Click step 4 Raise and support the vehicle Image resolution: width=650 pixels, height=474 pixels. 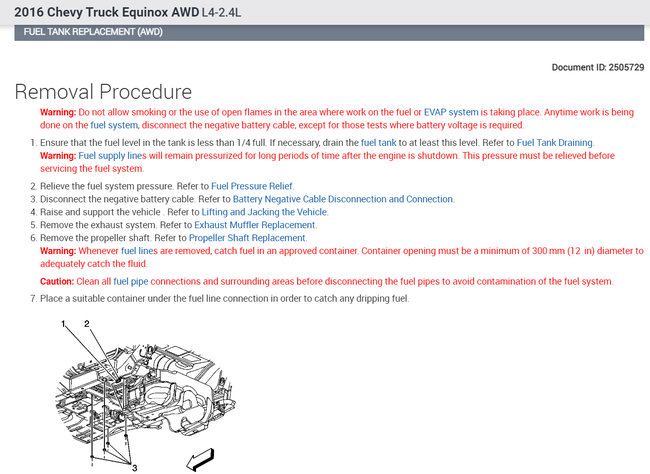click(100, 212)
